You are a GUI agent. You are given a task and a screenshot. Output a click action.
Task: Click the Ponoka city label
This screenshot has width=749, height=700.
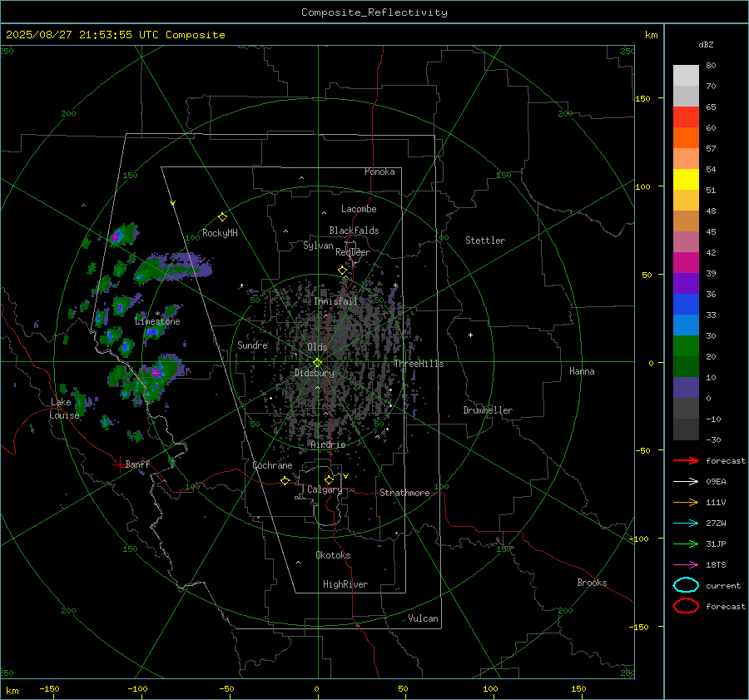tap(379, 171)
